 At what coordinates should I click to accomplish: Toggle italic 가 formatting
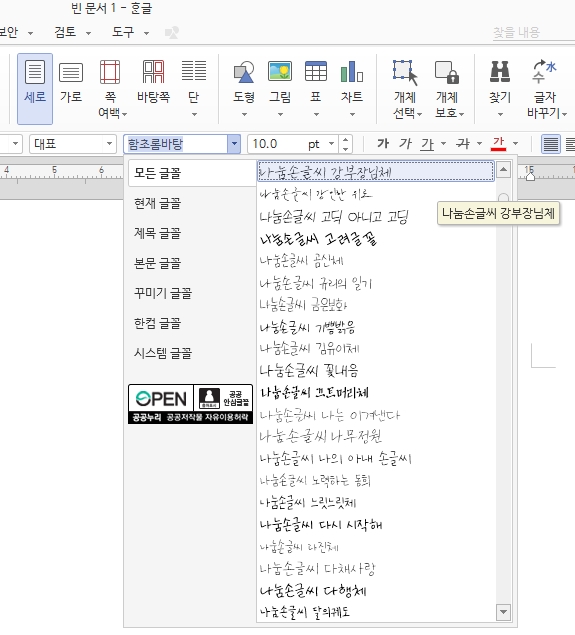(405, 143)
